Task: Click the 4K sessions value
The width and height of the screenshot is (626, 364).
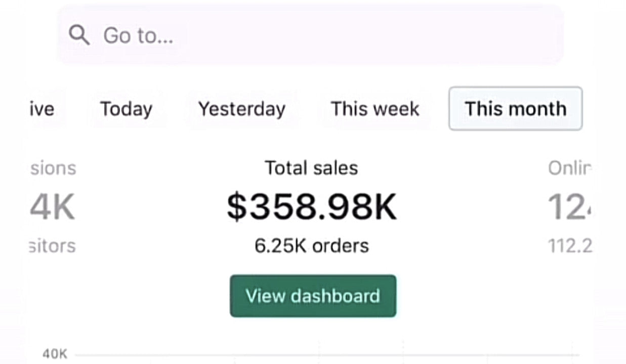Action: (x=52, y=207)
